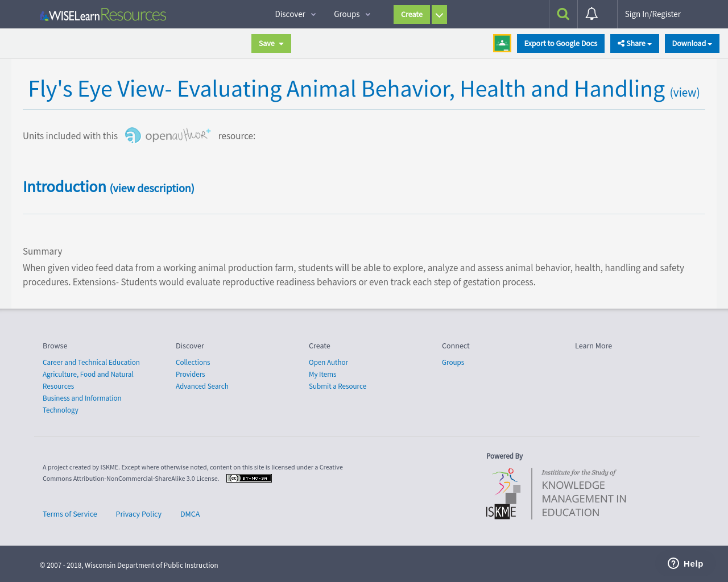Open the Help chat bubble
728x582 pixels.
tap(685, 563)
